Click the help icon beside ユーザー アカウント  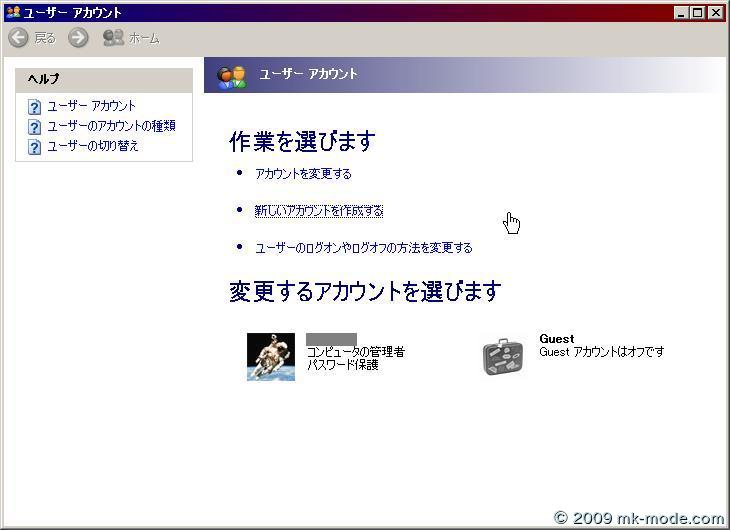tap(34, 106)
